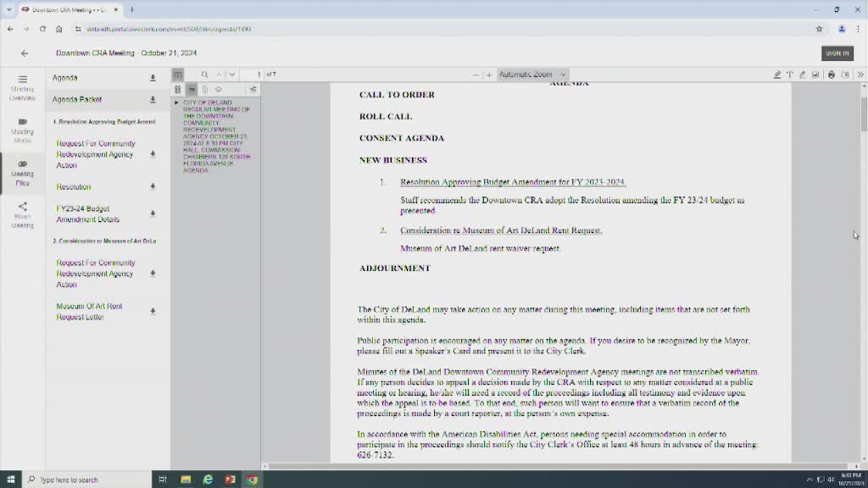The height and width of the screenshot is (488, 868).
Task: Follow Resolution Approving Budget Amendment link in PDF
Action: click(513, 182)
